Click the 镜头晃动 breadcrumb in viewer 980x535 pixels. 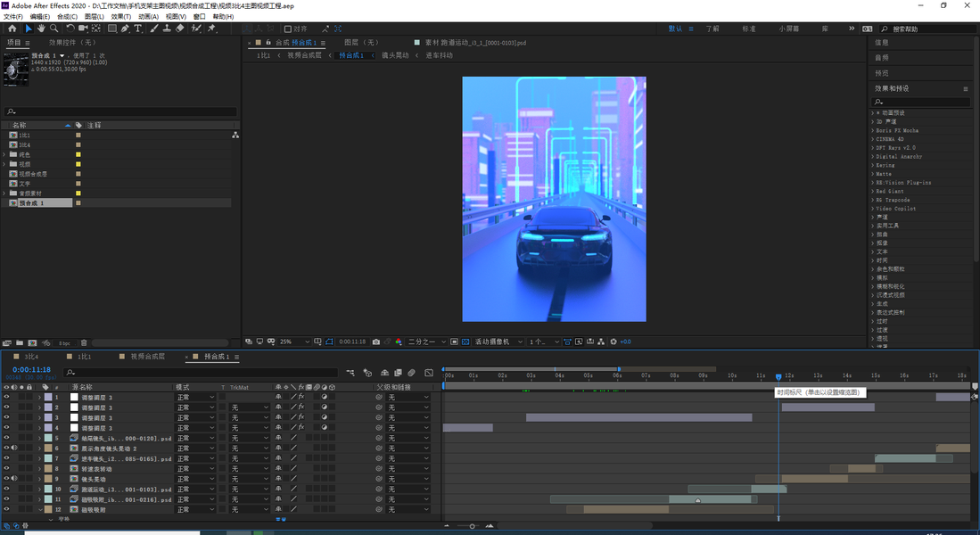[x=395, y=55]
